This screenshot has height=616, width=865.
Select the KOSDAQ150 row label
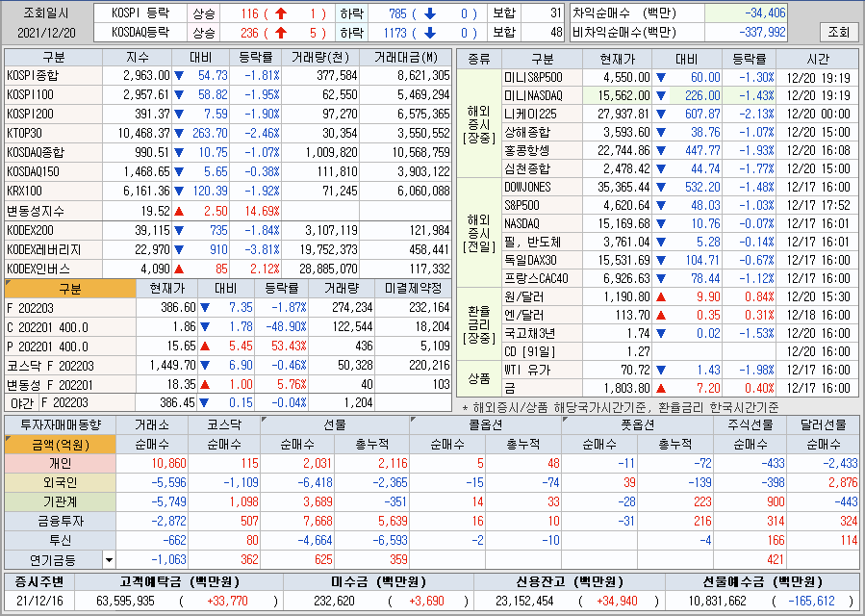[x=53, y=171]
